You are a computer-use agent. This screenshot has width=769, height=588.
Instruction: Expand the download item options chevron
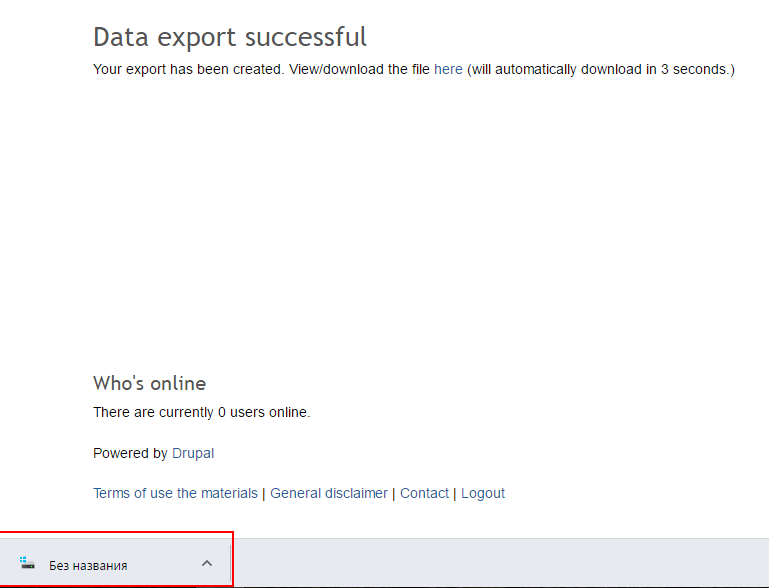click(x=207, y=563)
